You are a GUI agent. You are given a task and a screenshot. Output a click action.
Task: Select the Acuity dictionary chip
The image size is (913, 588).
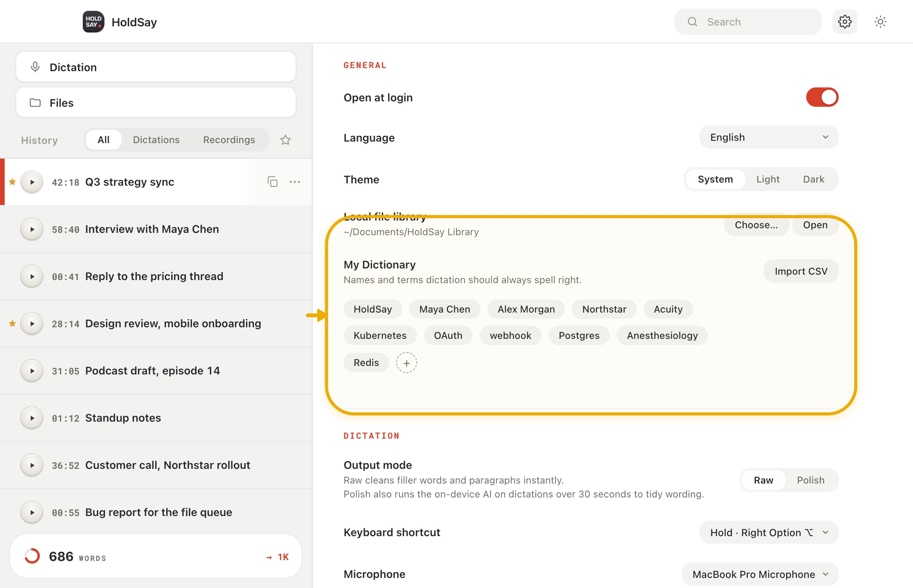click(x=668, y=309)
